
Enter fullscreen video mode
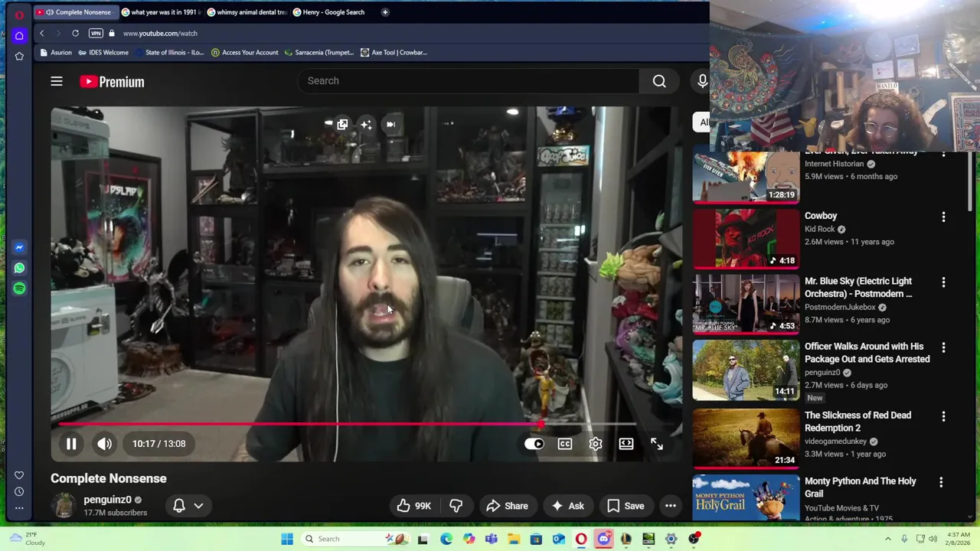pos(657,444)
